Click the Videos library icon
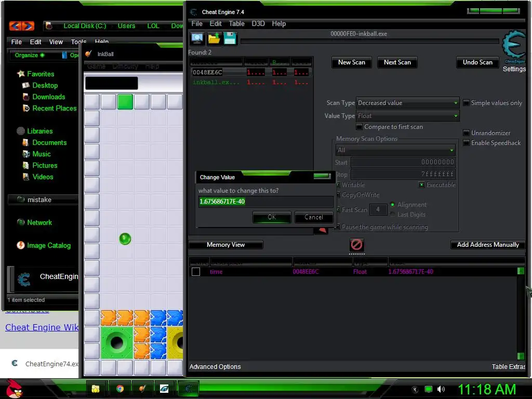Viewport: 532px width, 399px height. tap(26, 177)
